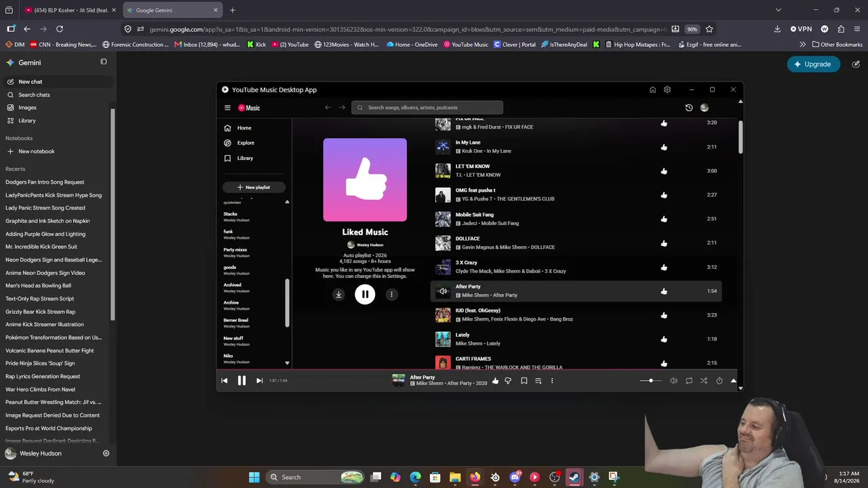Screen dimensions: 868x488
Task: Open more actions in the player bar
Action: tap(552, 381)
